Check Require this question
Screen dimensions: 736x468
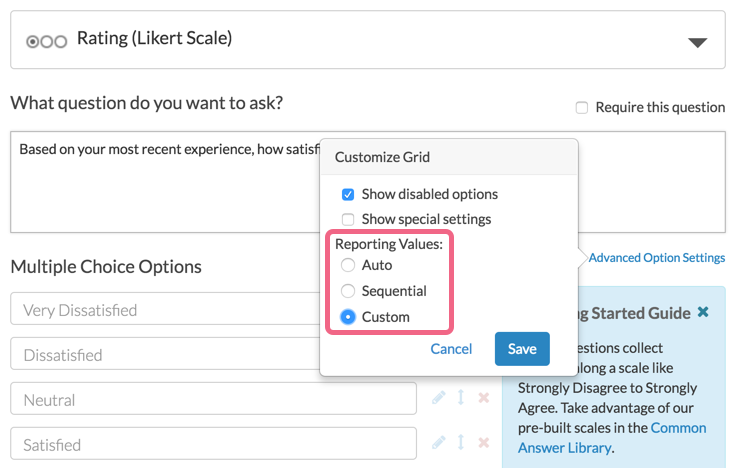coord(582,108)
